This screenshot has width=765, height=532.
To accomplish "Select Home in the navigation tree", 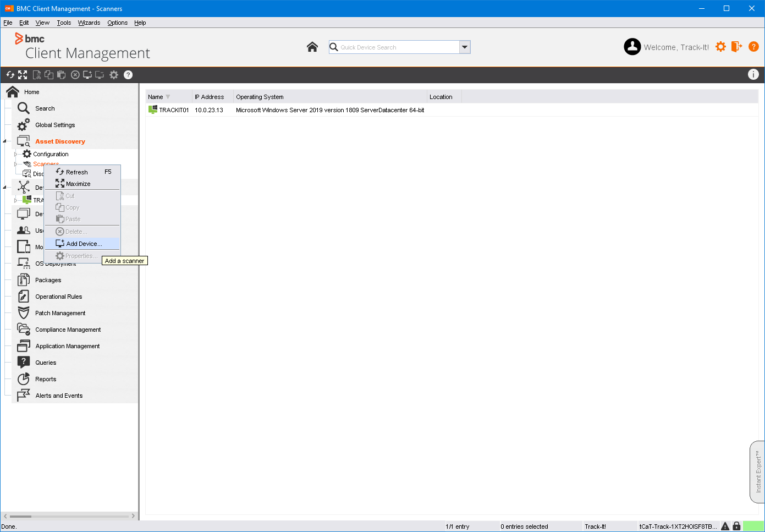I will (x=31, y=92).
